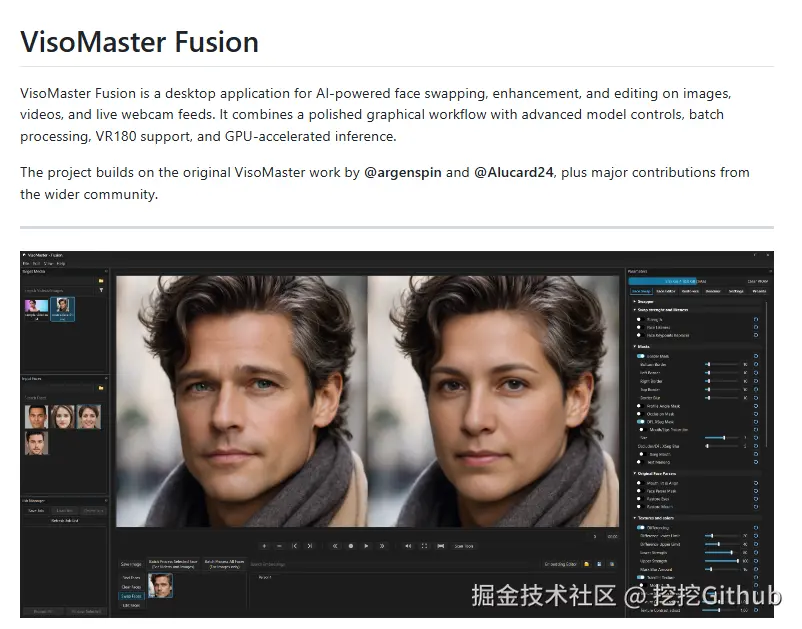Select the detected target face thumbnail beside Swap Faces
Screen dimensions: 802x629
[160, 586]
